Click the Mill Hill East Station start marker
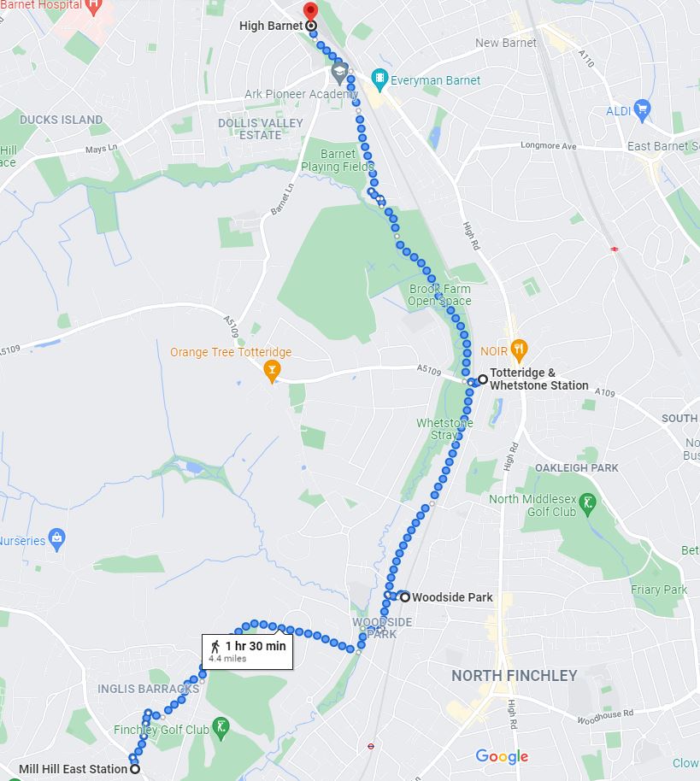700x781 pixels. [135, 769]
